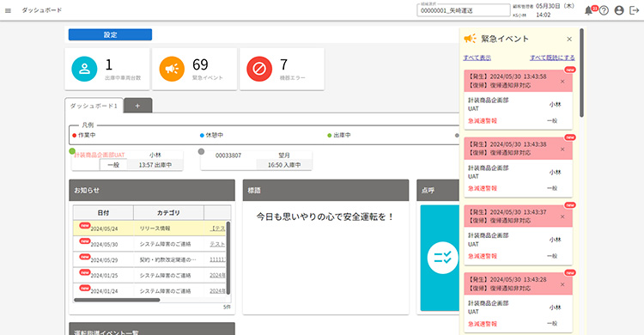
Task: Select the 2024/01/24 システム障害のご連絡 row
Action: pyautogui.click(x=149, y=290)
